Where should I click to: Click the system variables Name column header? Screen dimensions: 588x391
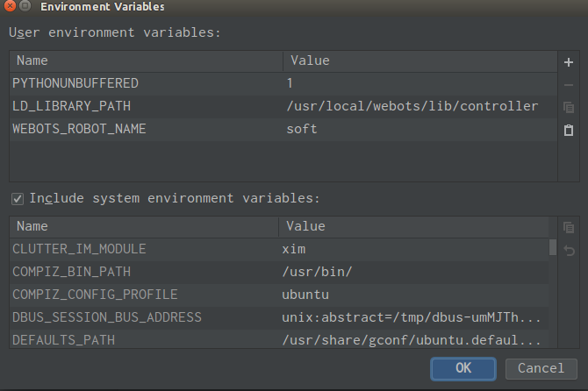143,226
